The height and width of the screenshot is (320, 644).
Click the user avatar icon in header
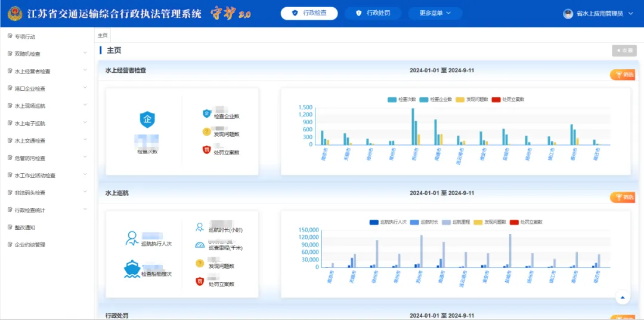click(568, 14)
